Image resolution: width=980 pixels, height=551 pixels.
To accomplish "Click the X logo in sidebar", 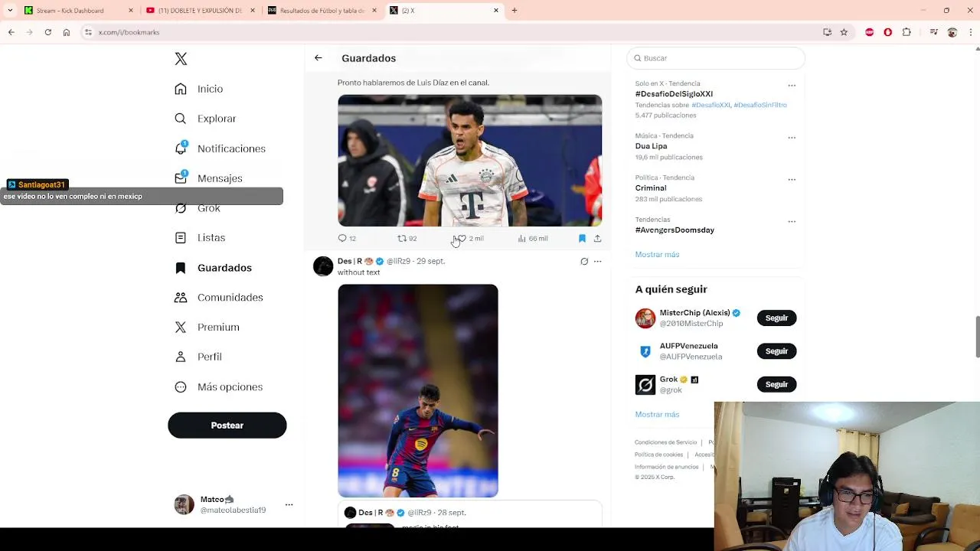I will (181, 59).
